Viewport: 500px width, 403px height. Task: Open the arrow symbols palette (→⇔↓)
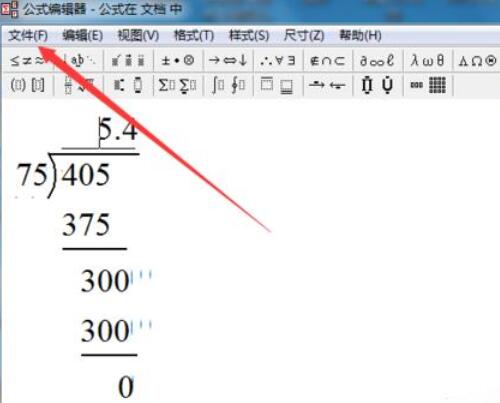pyautogui.click(x=228, y=61)
